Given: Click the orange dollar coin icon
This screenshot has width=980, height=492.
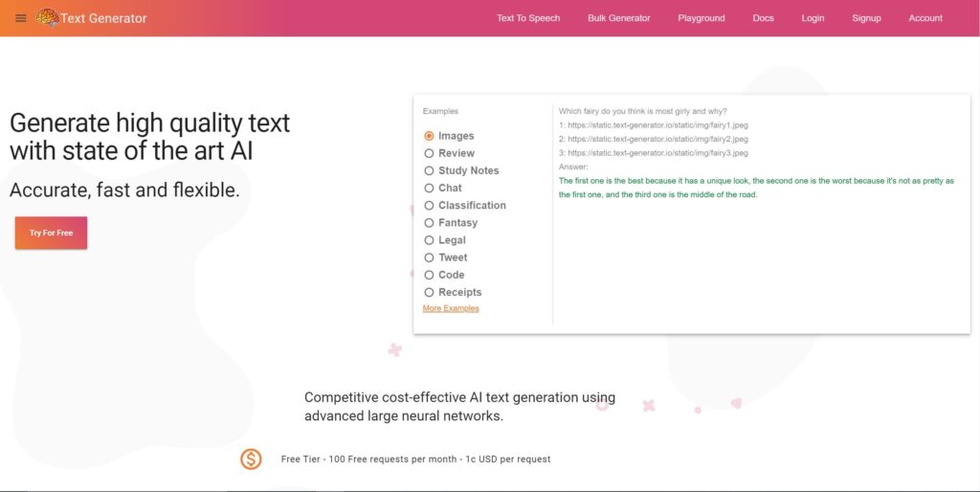Looking at the screenshot, I should [x=251, y=459].
